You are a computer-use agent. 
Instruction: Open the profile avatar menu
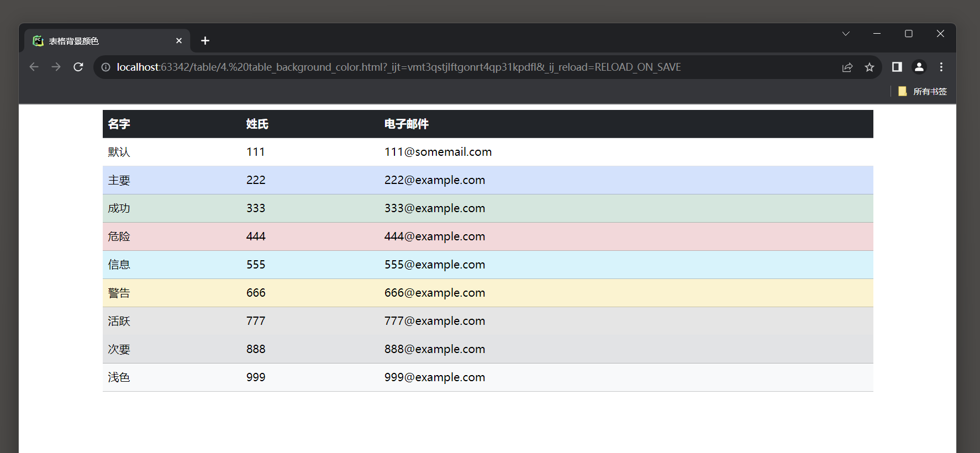coord(919,67)
